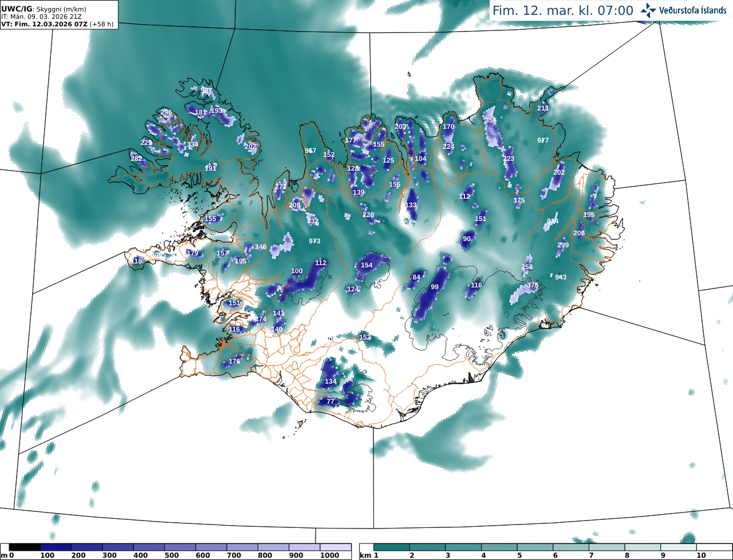Click the visibility value 174 on the map
The image size is (733, 560).
261,320
